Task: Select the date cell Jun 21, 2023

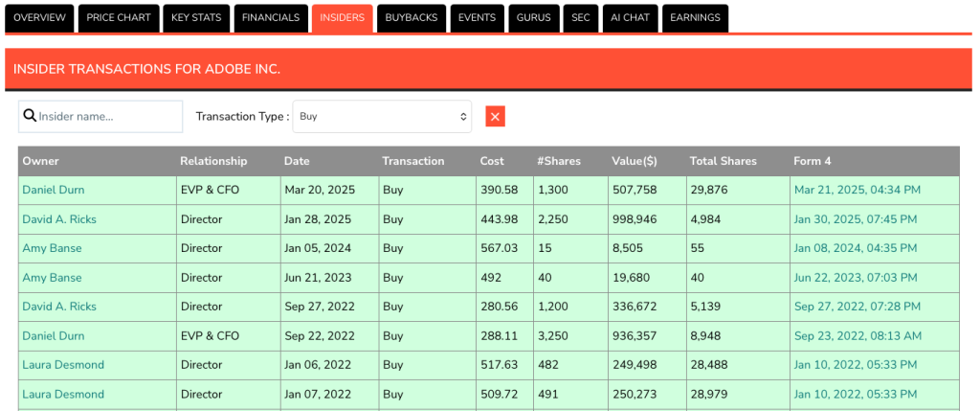Action: pos(329,278)
